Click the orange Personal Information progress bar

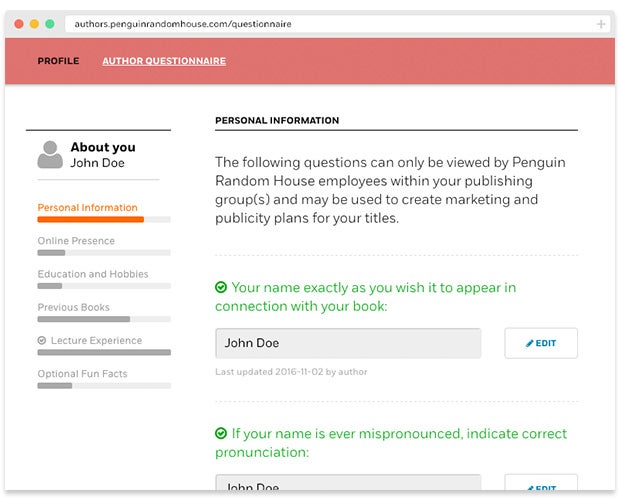pos(91,219)
